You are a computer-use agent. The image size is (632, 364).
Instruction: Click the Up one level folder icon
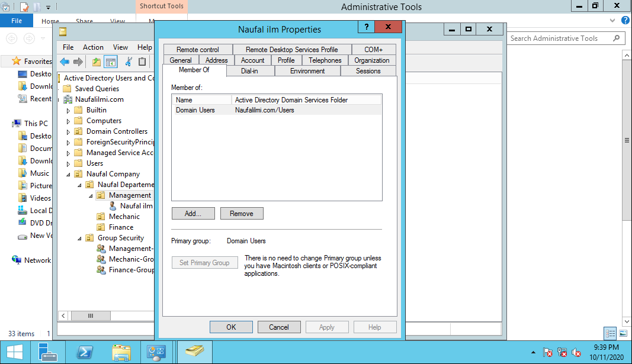[x=97, y=62]
